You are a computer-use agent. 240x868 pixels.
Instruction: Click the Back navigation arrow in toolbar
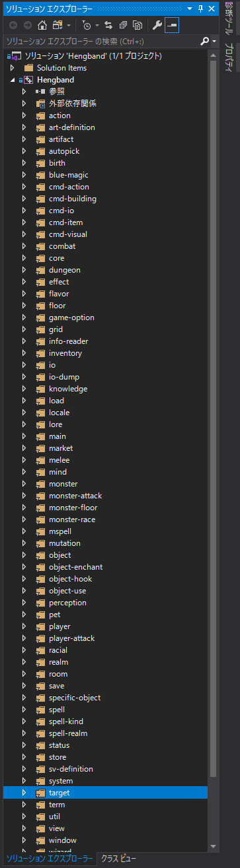click(13, 25)
